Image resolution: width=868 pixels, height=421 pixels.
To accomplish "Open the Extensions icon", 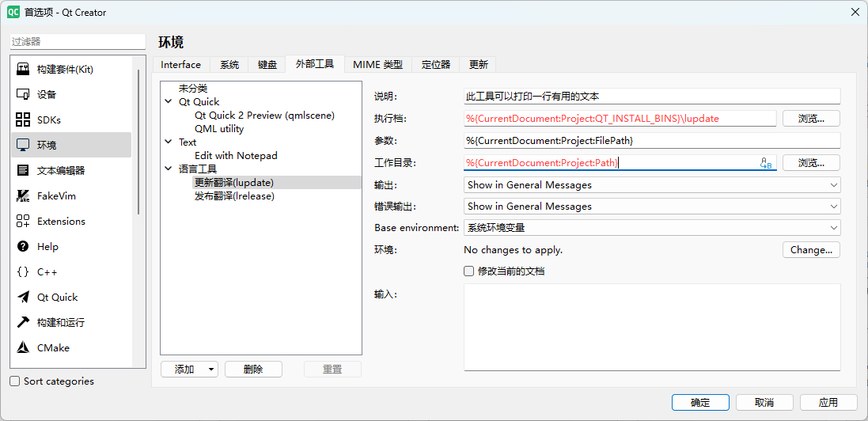I will (x=23, y=221).
